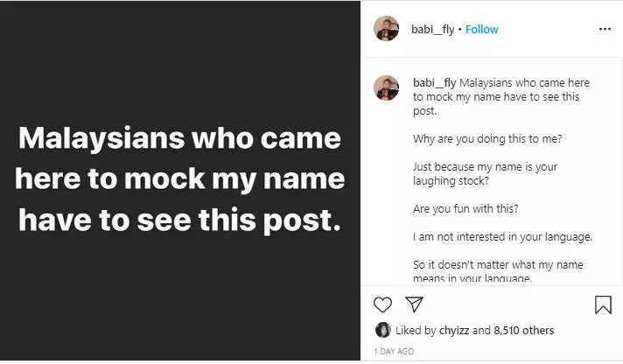View the list of 8,510 others who liked
The height and width of the screenshot is (364, 623).
tap(523, 330)
